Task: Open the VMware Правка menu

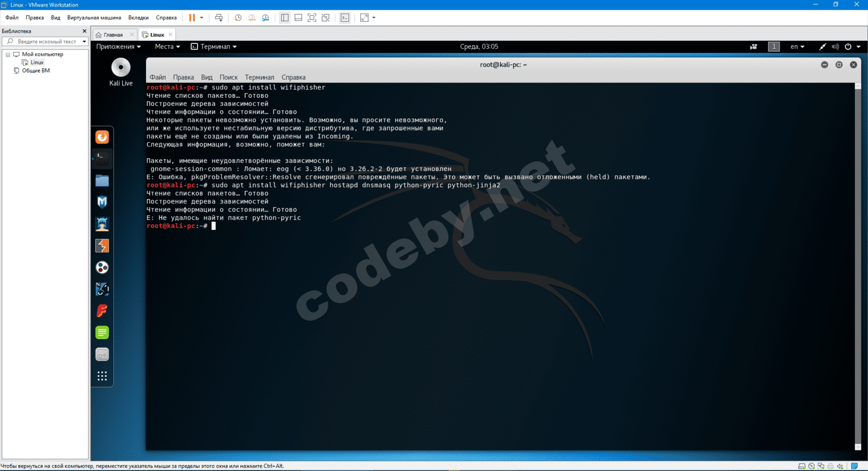Action: point(35,18)
